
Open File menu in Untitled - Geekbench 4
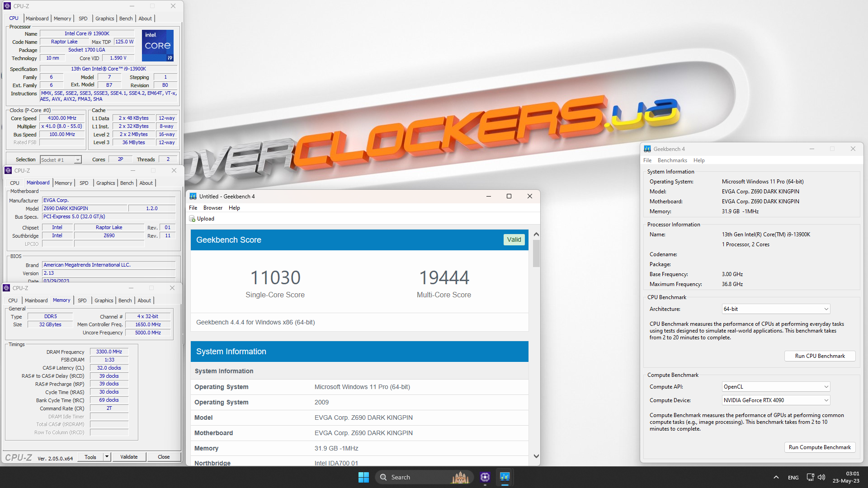coord(193,208)
